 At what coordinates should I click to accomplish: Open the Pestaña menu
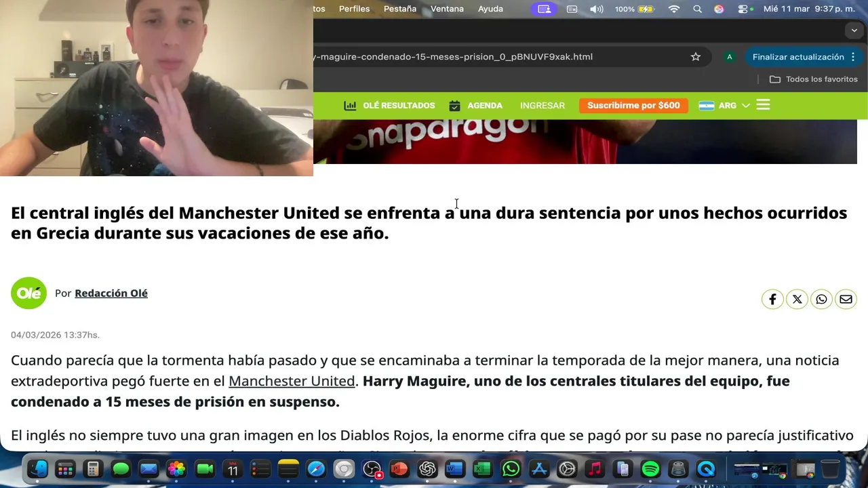(400, 9)
